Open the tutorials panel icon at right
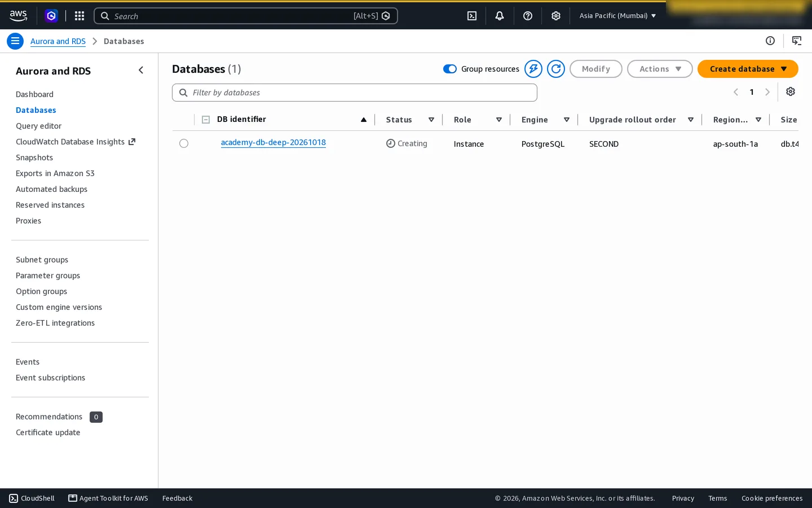812x508 pixels. pyautogui.click(x=797, y=41)
